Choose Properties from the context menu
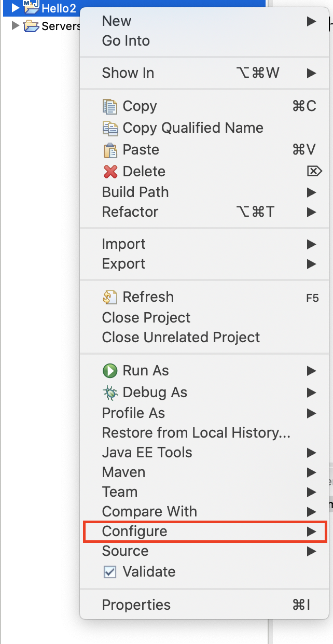Viewport: 333px width, 644px height. pos(136,605)
